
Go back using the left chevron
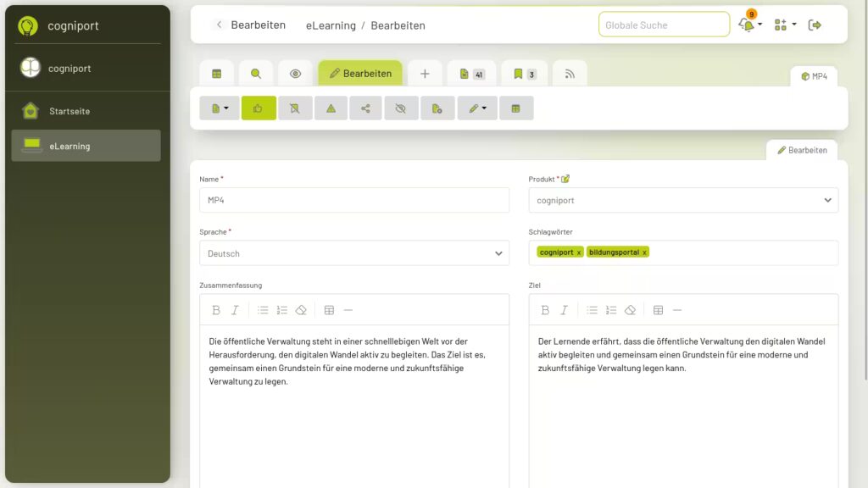[220, 25]
